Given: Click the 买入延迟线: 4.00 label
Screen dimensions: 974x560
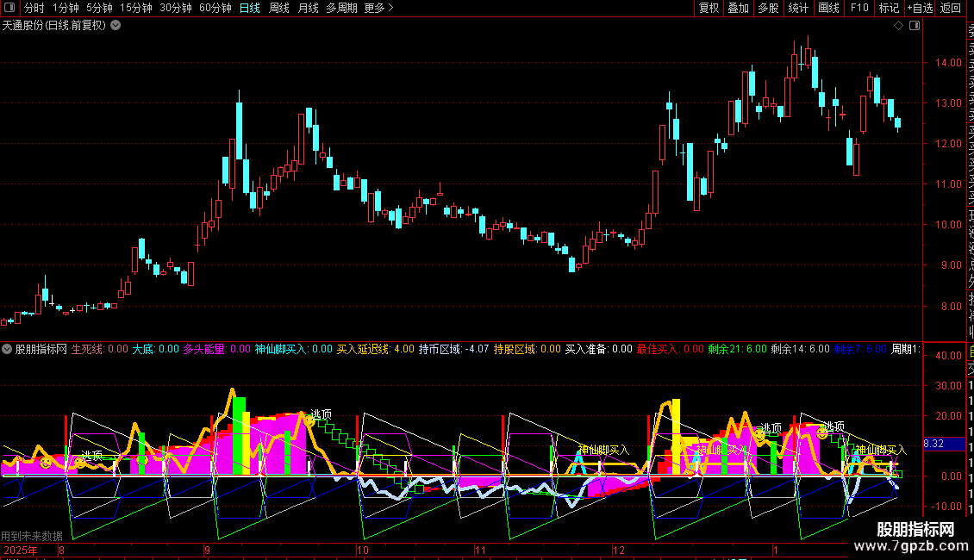Looking at the screenshot, I should (x=375, y=350).
